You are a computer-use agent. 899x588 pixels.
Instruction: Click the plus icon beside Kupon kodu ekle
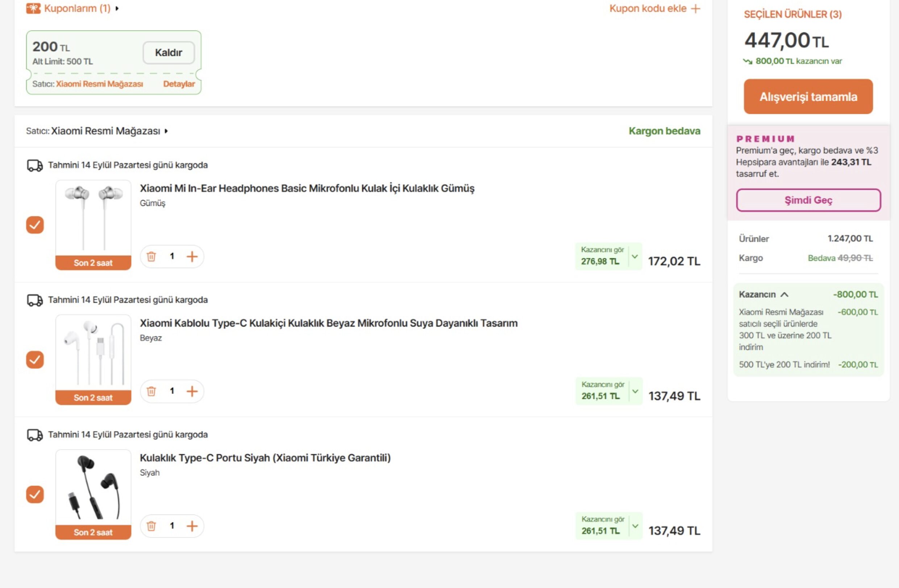point(695,8)
